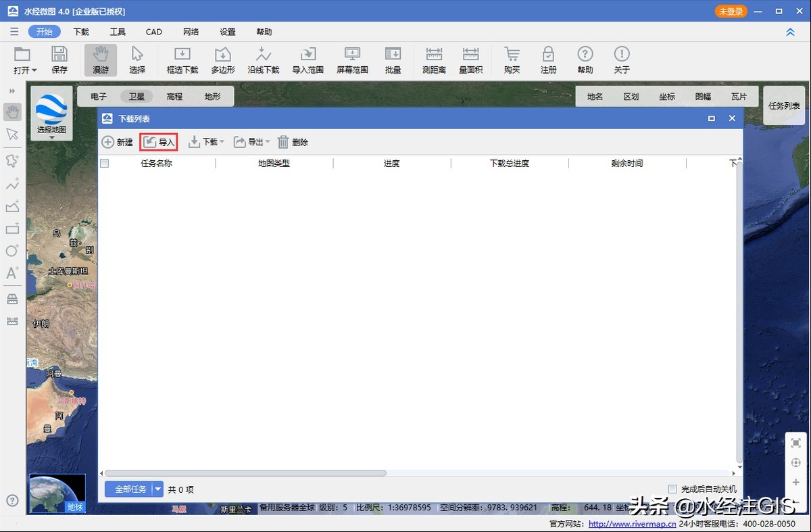The image size is (811, 532).
Task: Toggle the 坐标 coordinate overlay
Action: pos(667,97)
